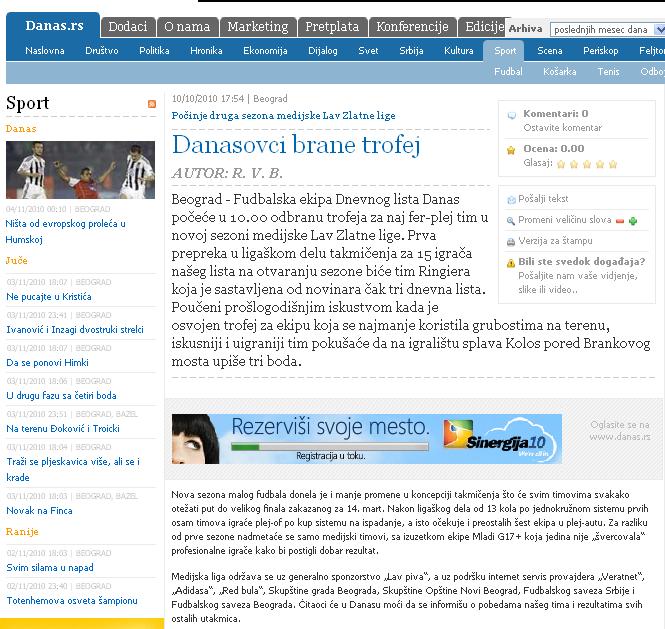Select Naslovna in the navigation bar

tap(45, 51)
